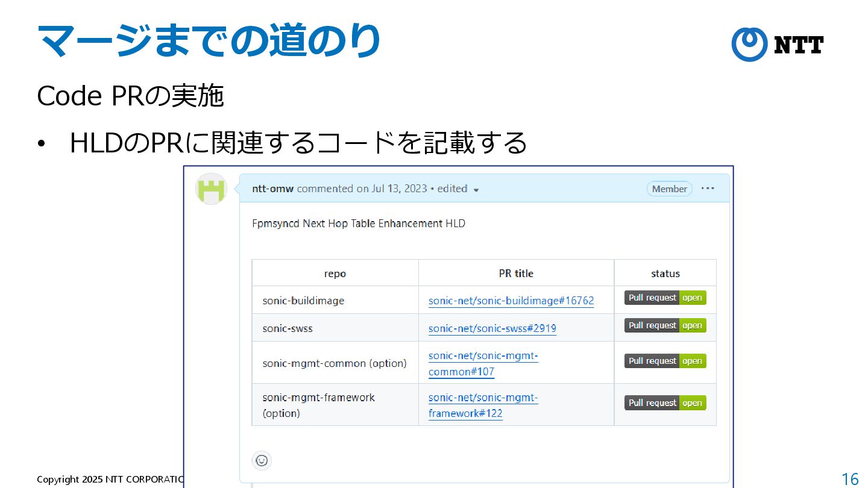
Task: Click the ntt-omw user avatar
Action: 211,189
